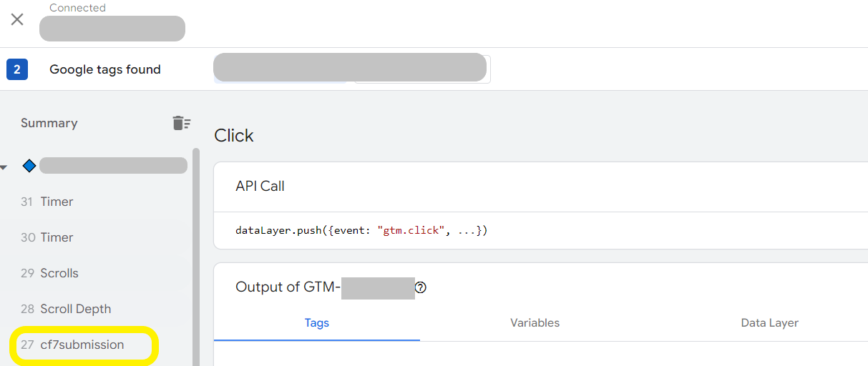Select the Tags tab
Viewport: 868px width, 366px height.
coord(316,323)
